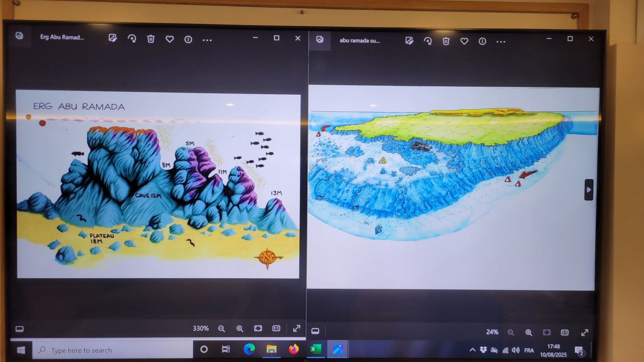Click Erg Abu Ramad... window title
The width and height of the screenshot is (644, 362).
[62, 37]
